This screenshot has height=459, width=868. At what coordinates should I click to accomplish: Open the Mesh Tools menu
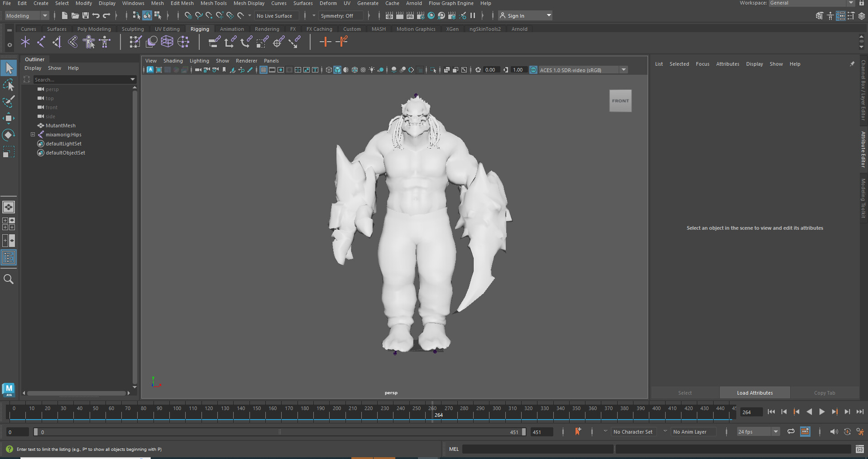(213, 3)
